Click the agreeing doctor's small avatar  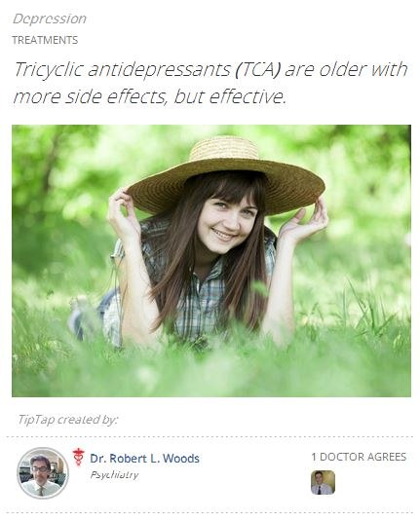pos(323,482)
